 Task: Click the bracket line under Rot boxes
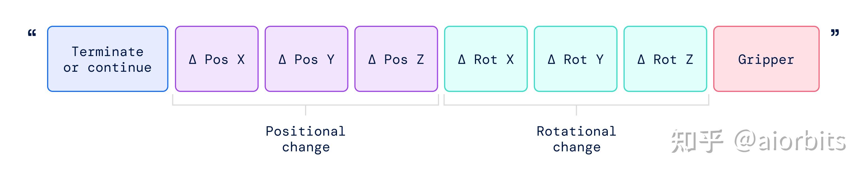pos(576,105)
